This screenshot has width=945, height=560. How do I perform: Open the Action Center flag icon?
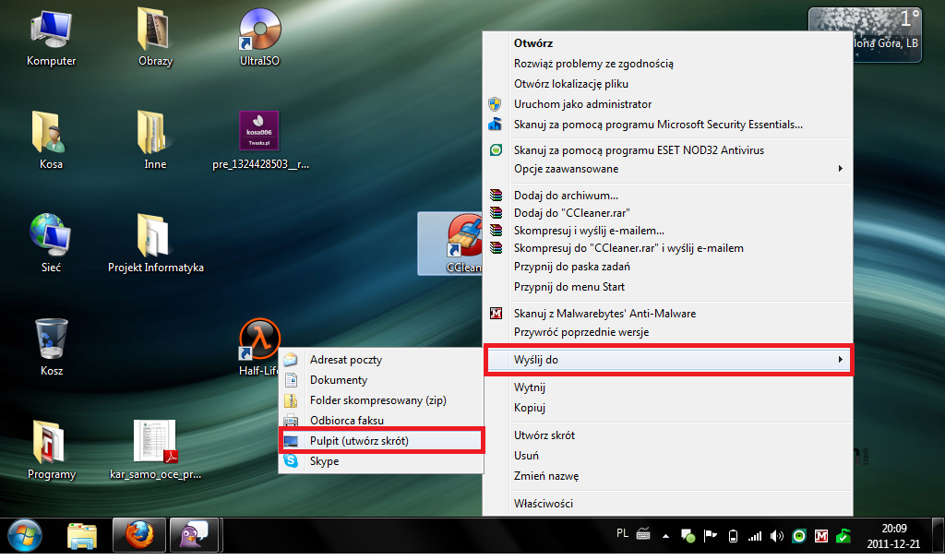coord(711,536)
